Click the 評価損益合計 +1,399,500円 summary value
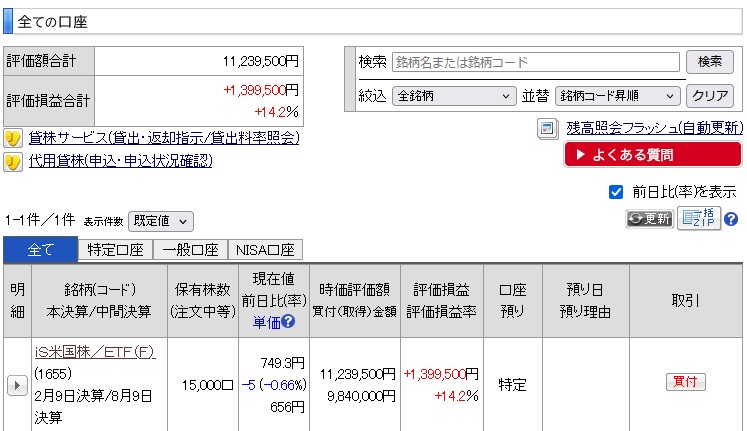This screenshot has height=431, width=747. [x=261, y=90]
